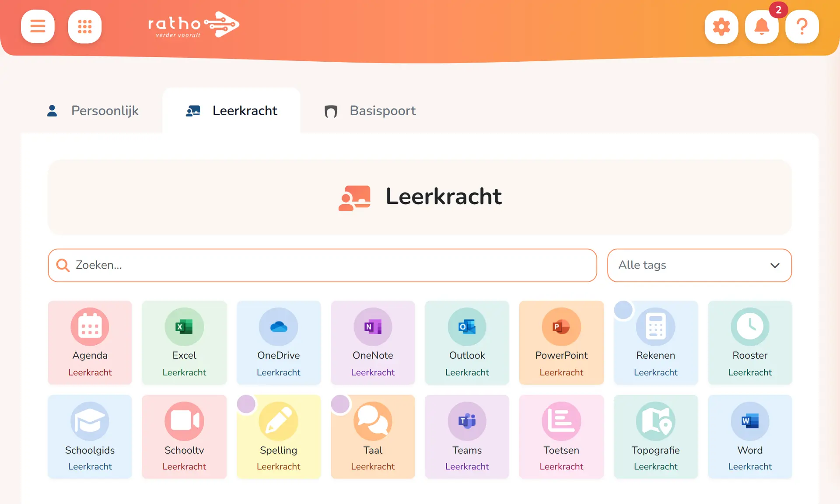This screenshot has width=840, height=504.
Task: Click the Taal tile label
Action: pyautogui.click(x=373, y=450)
